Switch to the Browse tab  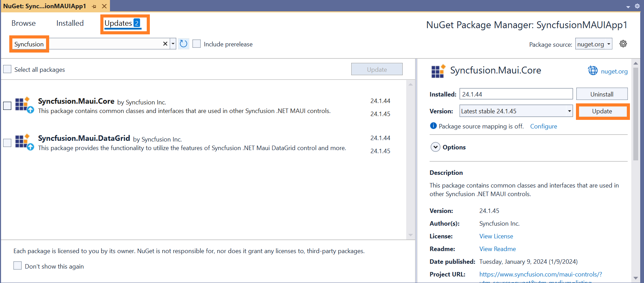[x=24, y=23]
